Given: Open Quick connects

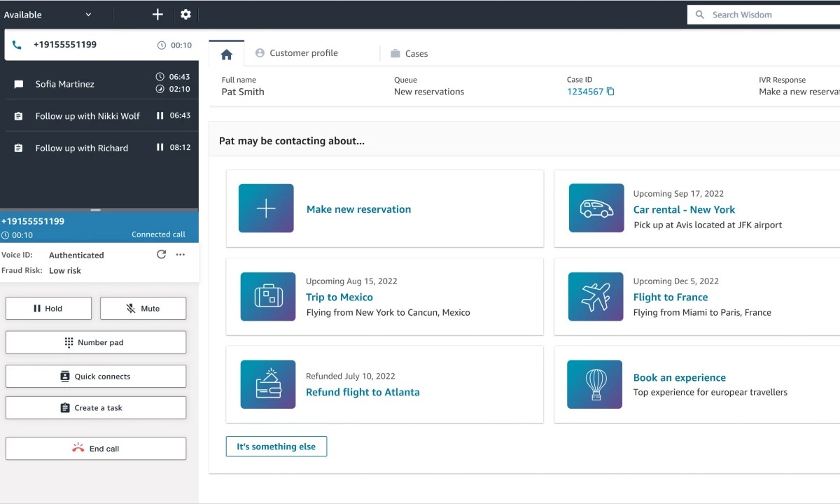Looking at the screenshot, I should [x=96, y=377].
